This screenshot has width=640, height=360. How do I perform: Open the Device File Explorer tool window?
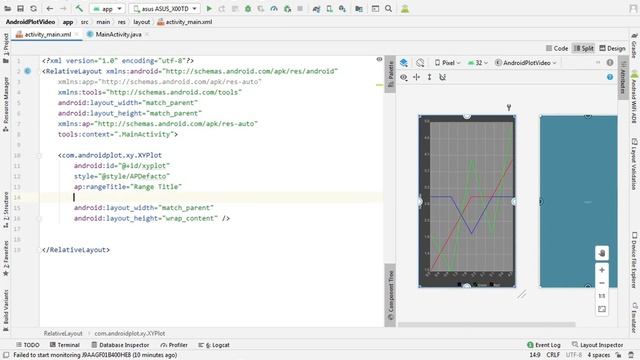634,260
